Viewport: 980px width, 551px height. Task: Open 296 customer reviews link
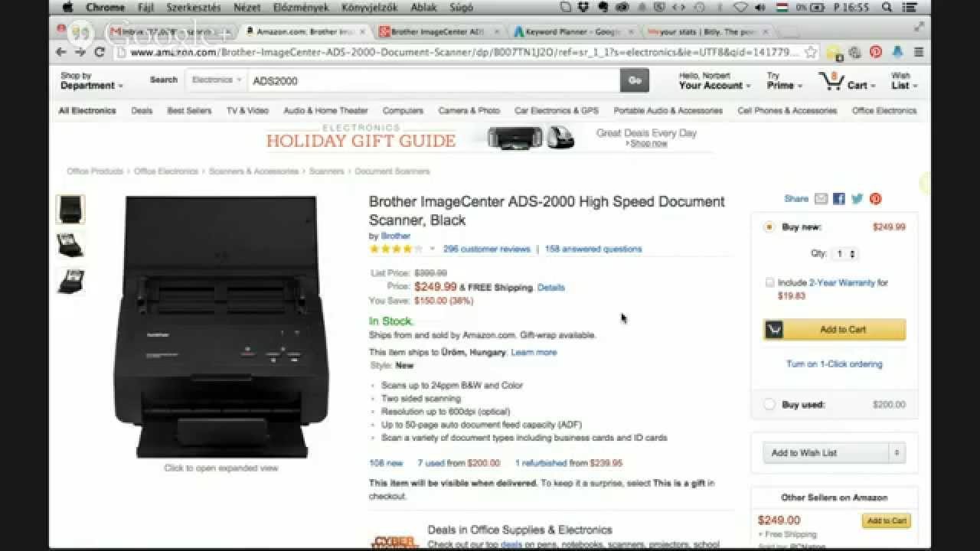(x=487, y=249)
